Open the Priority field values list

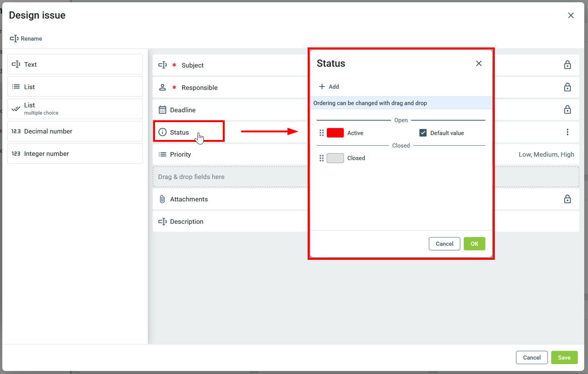tap(546, 154)
